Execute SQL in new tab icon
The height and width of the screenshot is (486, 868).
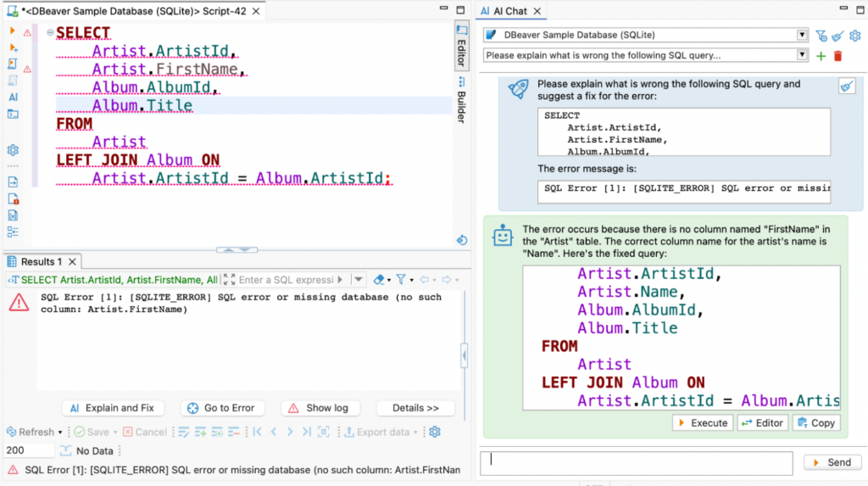coord(14,48)
